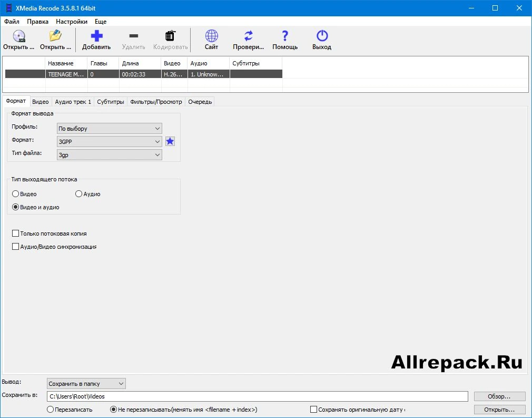Click the Видео column header in file list
This screenshot has width=532, height=418.
174,63
